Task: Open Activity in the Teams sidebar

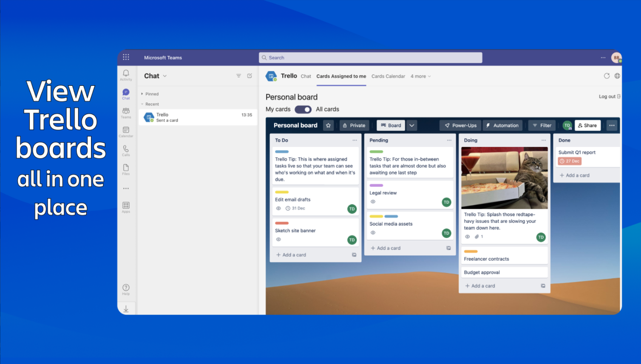Action: tap(126, 75)
